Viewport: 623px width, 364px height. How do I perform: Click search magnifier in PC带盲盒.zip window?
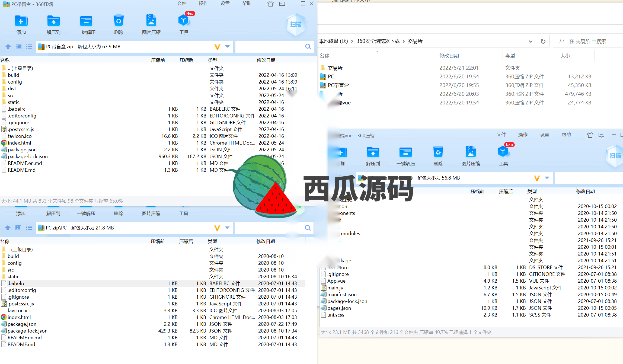click(308, 47)
